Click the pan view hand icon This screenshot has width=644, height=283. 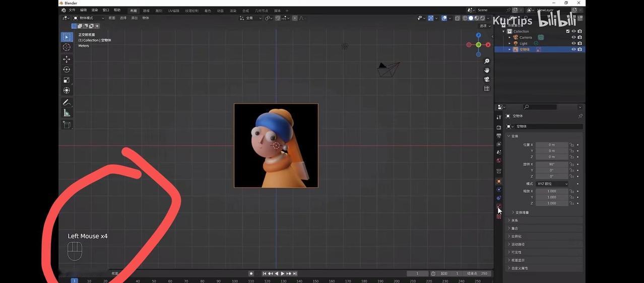point(487,70)
